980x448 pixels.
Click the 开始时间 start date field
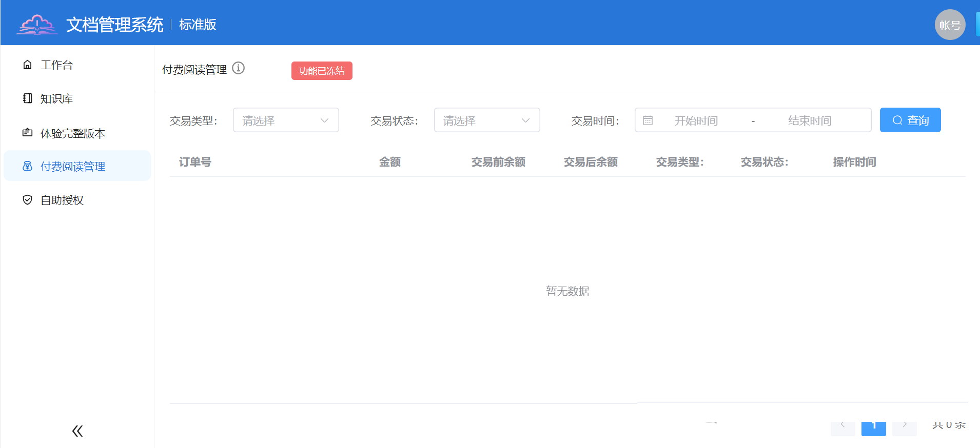[x=696, y=120]
